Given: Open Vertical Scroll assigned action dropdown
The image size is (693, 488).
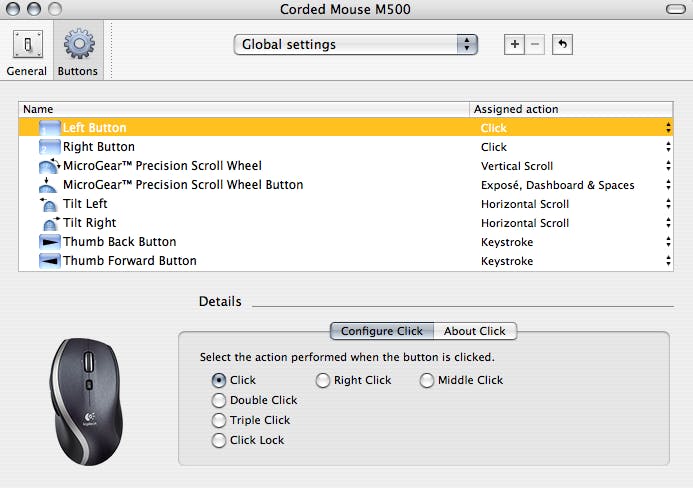Looking at the screenshot, I should coord(575,166).
